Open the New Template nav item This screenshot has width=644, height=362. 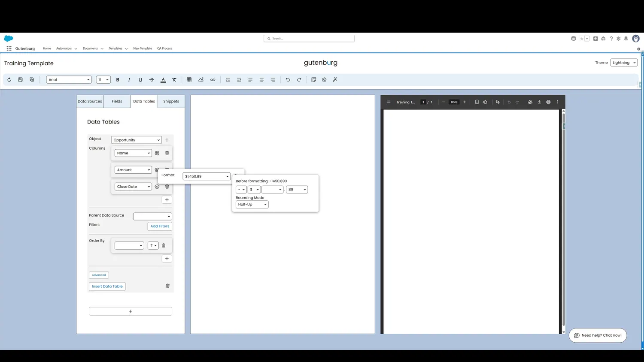(x=143, y=48)
